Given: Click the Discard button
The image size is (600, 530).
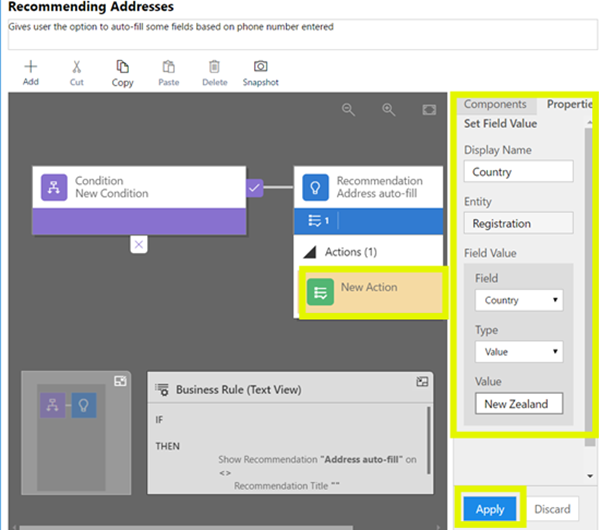Looking at the screenshot, I should [x=551, y=509].
